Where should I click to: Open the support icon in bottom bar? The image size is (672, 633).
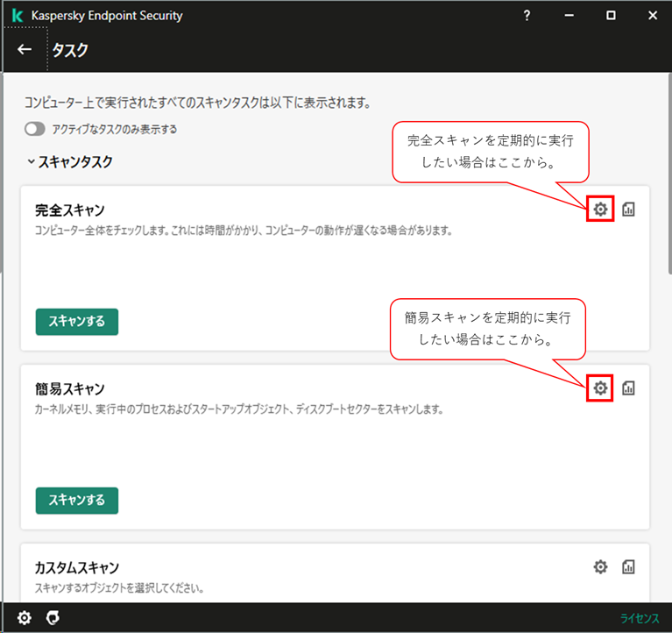click(x=53, y=617)
